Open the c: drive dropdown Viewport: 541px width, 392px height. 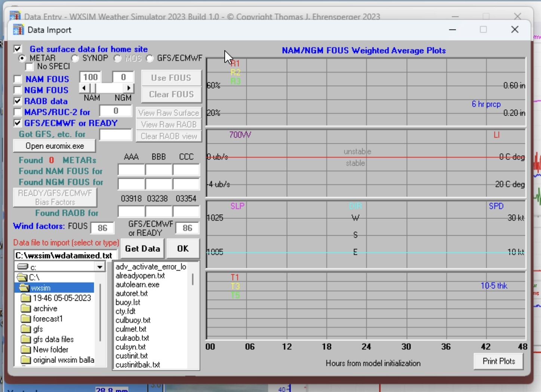[100, 267]
